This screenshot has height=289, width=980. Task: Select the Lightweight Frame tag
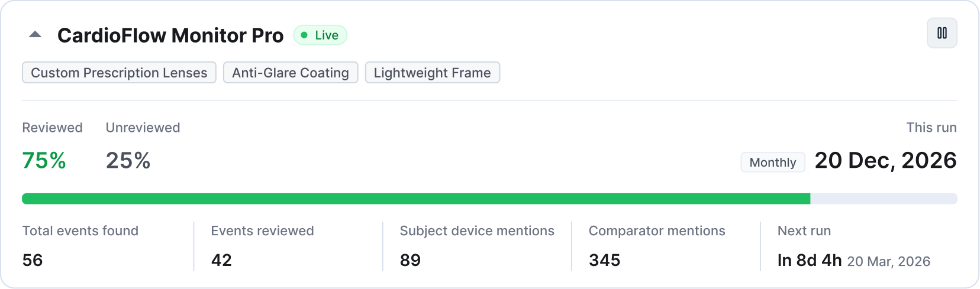point(433,73)
